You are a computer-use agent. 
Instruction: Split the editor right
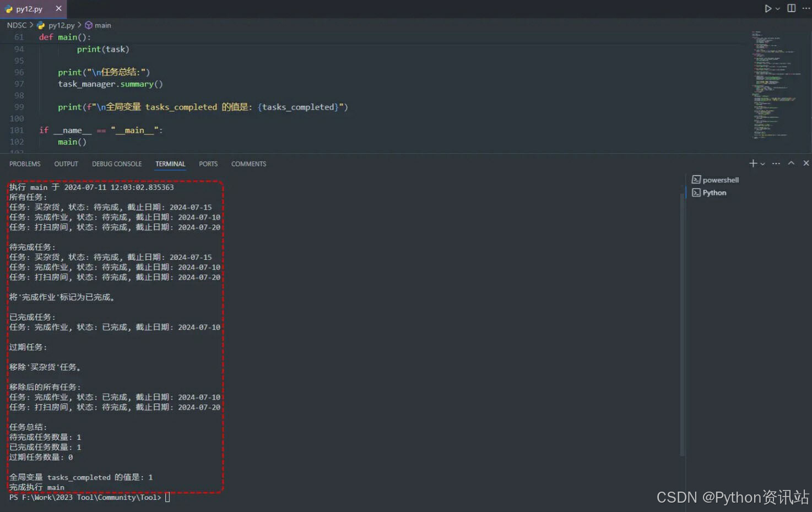point(792,8)
